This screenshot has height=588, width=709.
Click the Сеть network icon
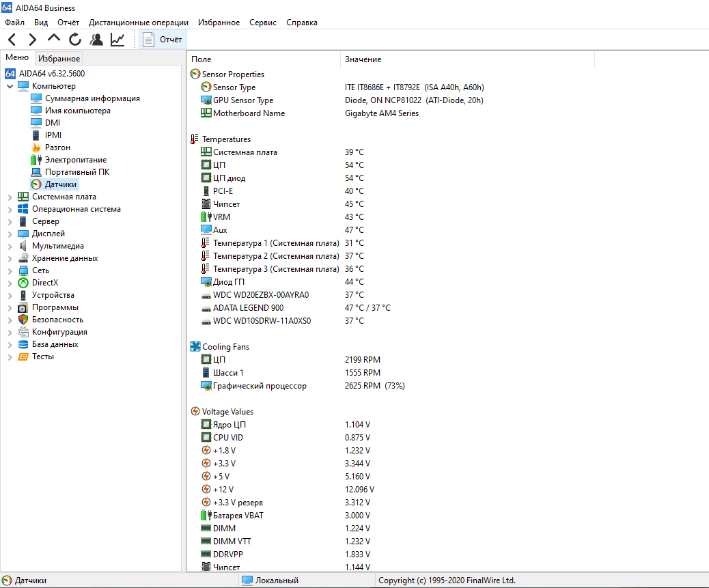[23, 270]
